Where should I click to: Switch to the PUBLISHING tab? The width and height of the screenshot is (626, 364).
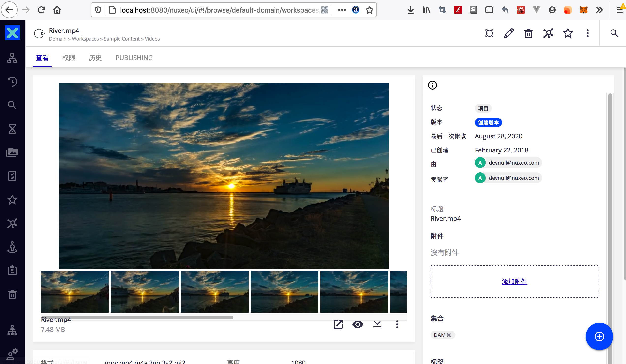click(x=134, y=58)
